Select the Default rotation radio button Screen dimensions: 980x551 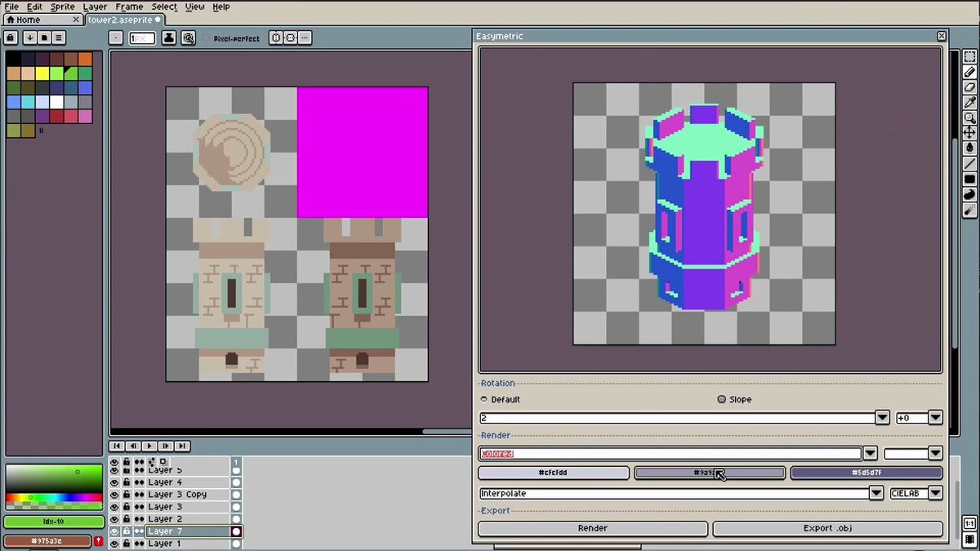(484, 399)
